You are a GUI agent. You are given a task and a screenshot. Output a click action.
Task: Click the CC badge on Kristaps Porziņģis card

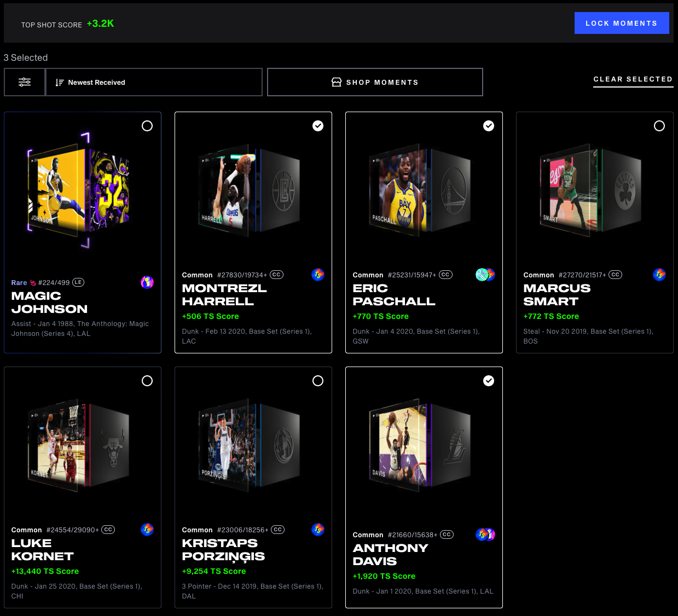pos(278,530)
